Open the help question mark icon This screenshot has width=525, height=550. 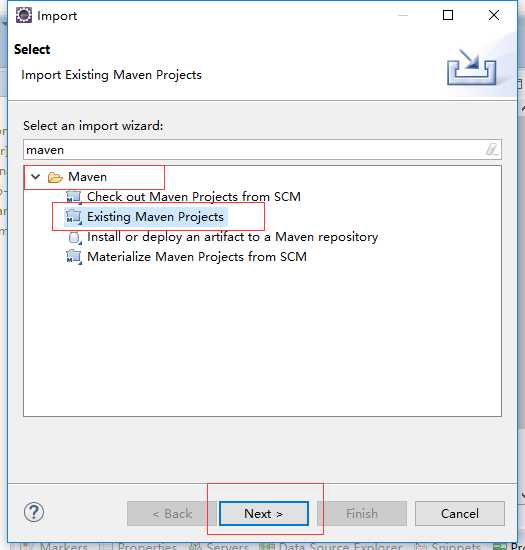pos(34,512)
